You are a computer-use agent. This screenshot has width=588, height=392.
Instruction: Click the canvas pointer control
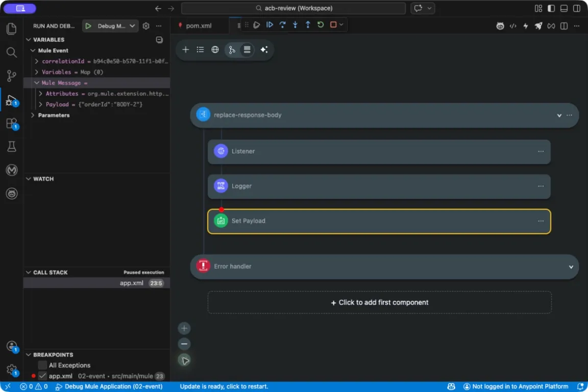[x=184, y=360]
